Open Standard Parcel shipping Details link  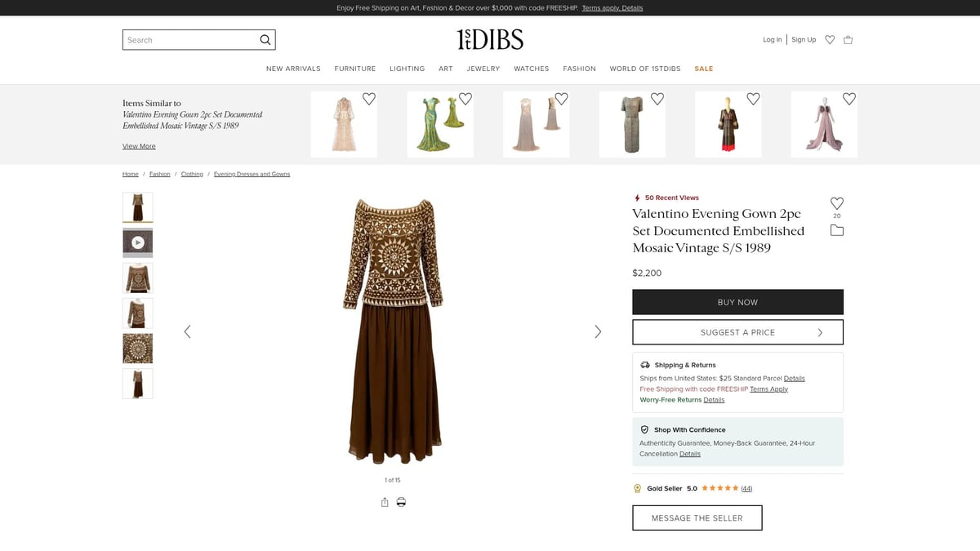[x=795, y=379]
